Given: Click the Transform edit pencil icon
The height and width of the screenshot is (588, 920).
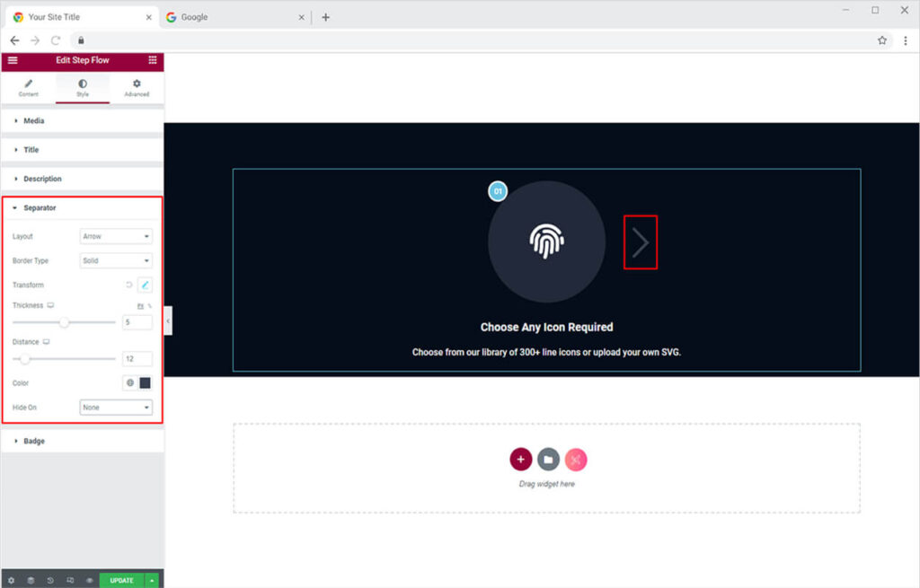Looking at the screenshot, I should coord(145,285).
